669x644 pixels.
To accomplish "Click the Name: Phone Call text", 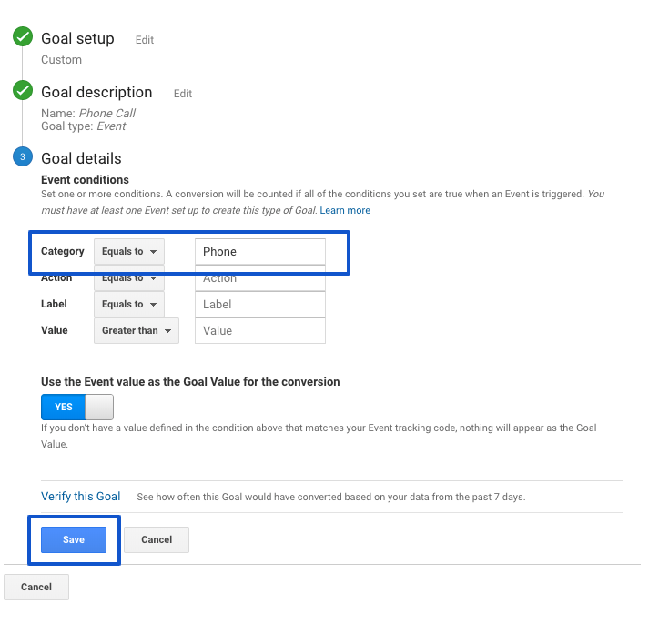I will 88,113.
